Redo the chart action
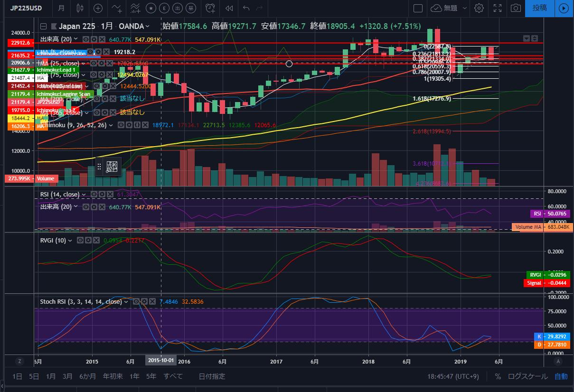The width and height of the screenshot is (574, 392). [x=260, y=8]
